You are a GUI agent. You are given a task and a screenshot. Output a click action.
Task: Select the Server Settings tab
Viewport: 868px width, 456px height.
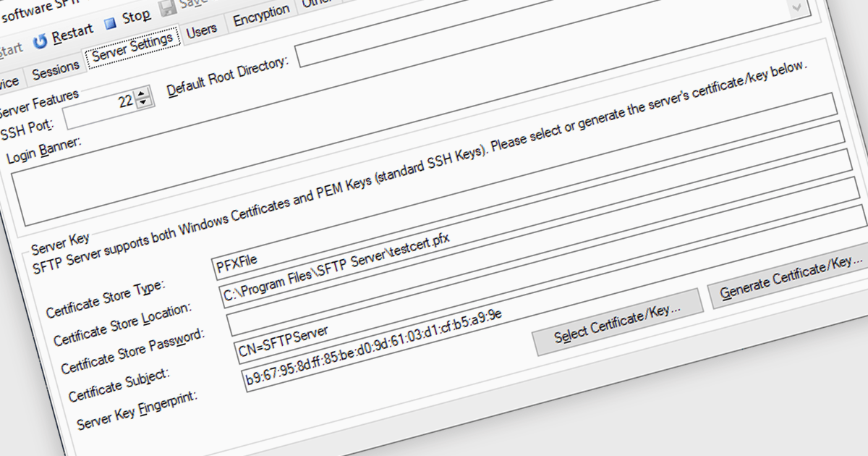132,50
